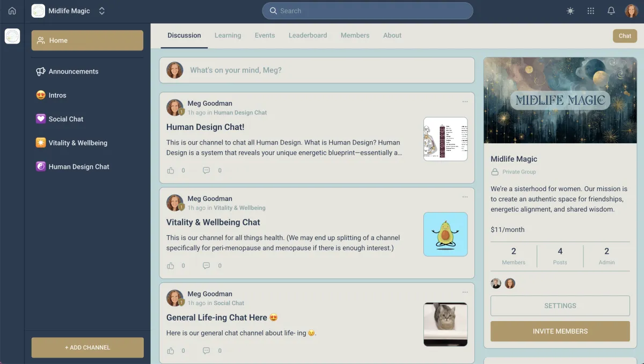Click the Vitality & Wellbeing Chat post title
The height and width of the screenshot is (364, 644).
pyautogui.click(x=213, y=222)
